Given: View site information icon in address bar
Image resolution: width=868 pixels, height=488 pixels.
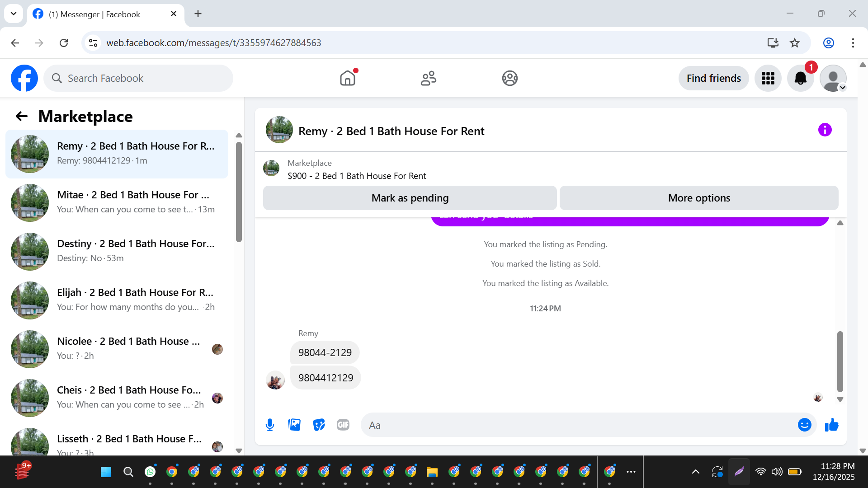Looking at the screenshot, I should tap(93, 42).
